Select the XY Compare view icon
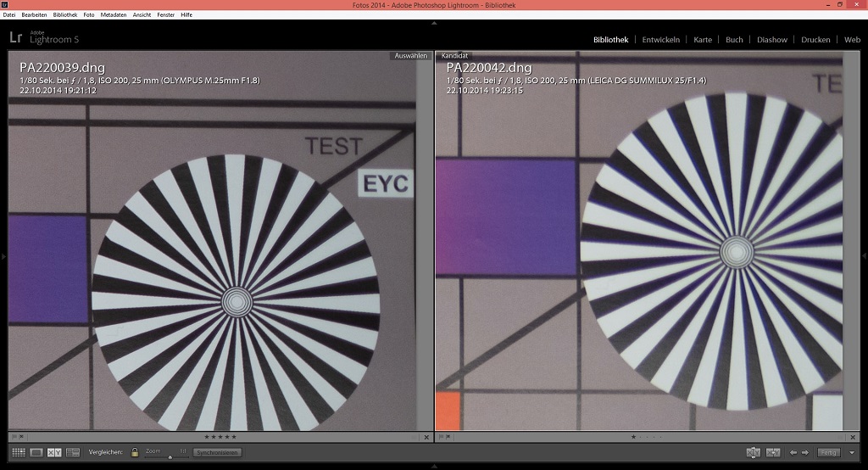868x470 pixels. click(x=54, y=452)
